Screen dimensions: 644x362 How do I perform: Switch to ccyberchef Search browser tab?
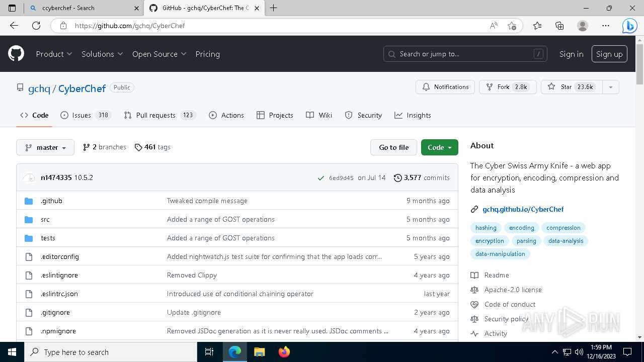84,8
